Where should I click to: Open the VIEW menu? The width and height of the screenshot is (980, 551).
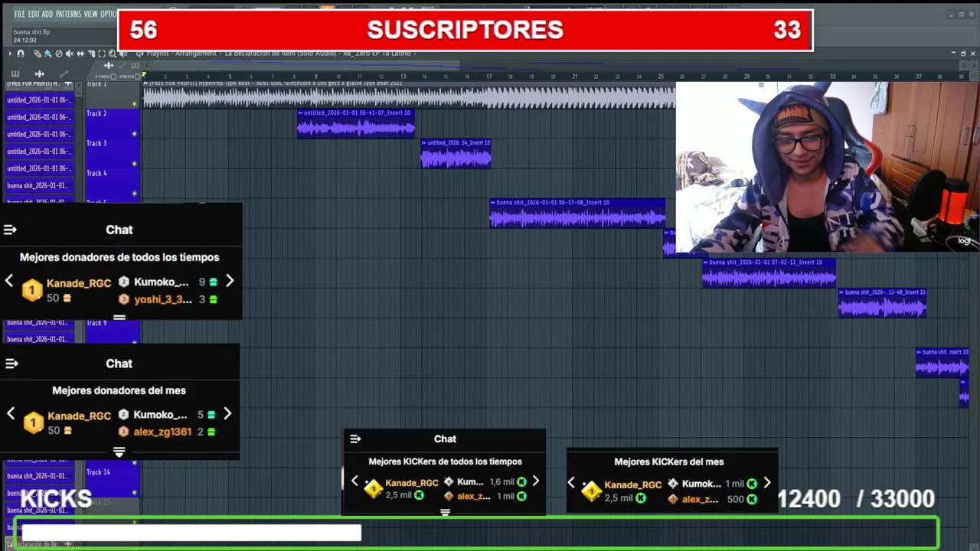pos(90,14)
